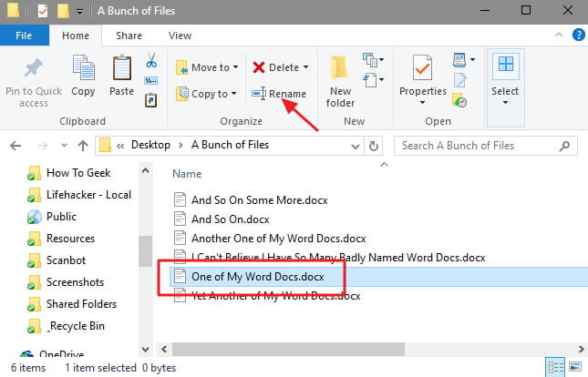Click the Cut scissors icon
The width and height of the screenshot is (588, 377).
point(151,59)
